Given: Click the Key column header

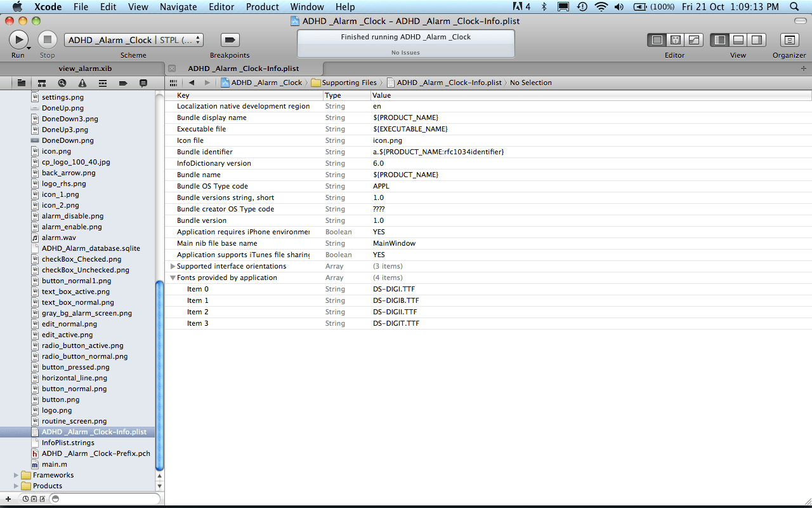Looking at the screenshot, I should (244, 95).
